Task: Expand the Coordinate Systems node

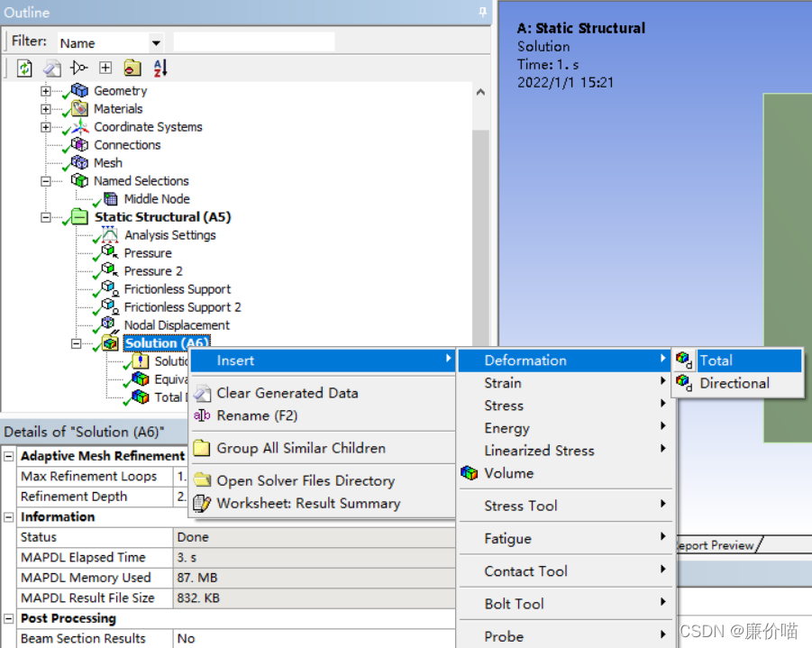Action: [x=46, y=127]
